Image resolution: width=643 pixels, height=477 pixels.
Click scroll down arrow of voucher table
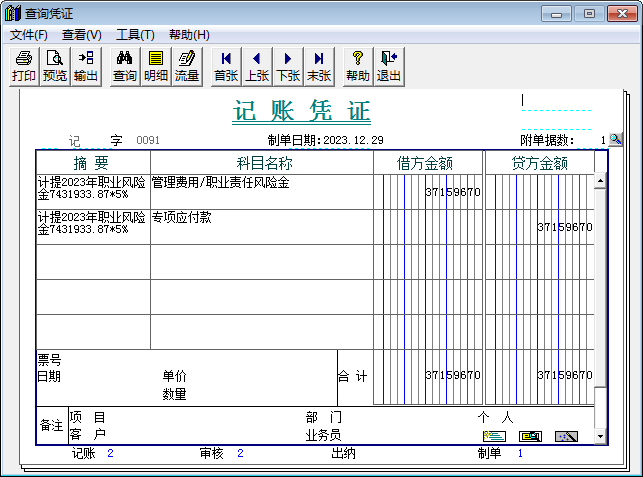tap(600, 437)
